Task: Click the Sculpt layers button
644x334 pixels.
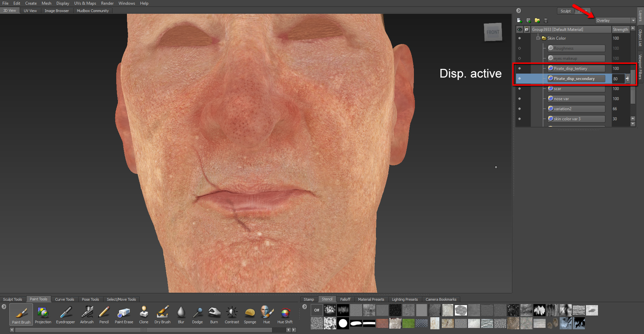Action: click(565, 11)
